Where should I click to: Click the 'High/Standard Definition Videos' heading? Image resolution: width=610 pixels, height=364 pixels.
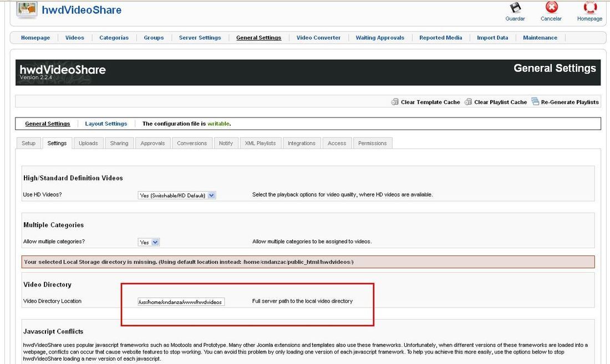coord(73,178)
